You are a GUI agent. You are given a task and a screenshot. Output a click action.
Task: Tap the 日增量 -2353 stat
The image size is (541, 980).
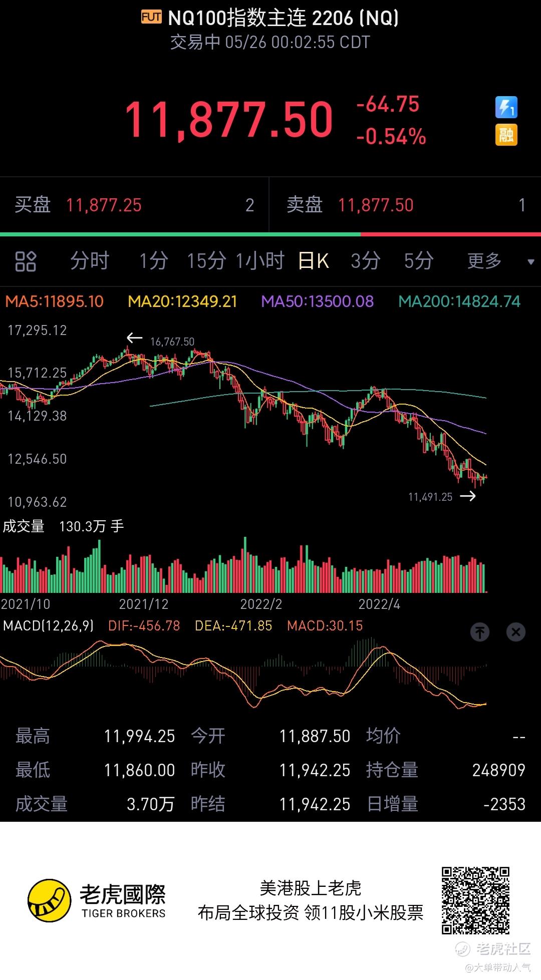click(x=446, y=804)
